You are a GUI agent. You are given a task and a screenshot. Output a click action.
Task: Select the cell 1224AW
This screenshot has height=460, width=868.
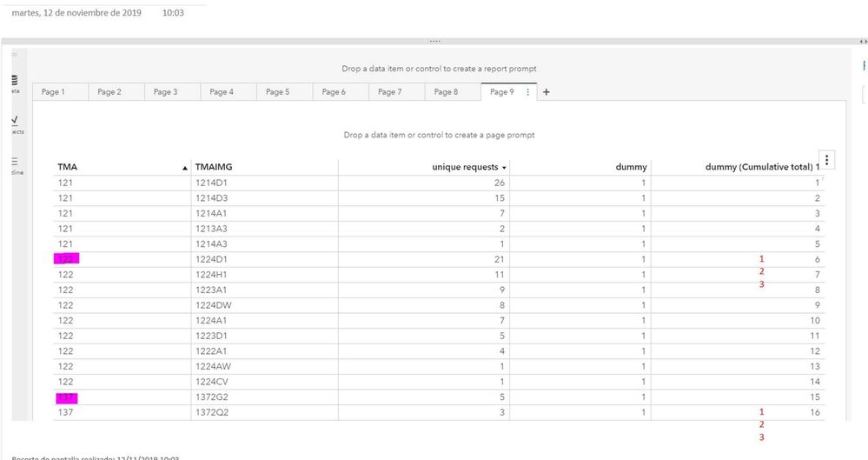tap(213, 366)
